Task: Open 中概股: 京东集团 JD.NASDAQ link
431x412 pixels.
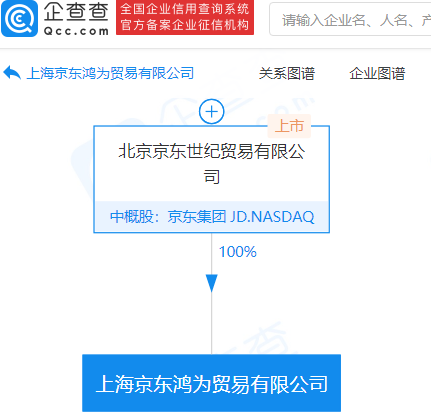Action: click(x=212, y=217)
